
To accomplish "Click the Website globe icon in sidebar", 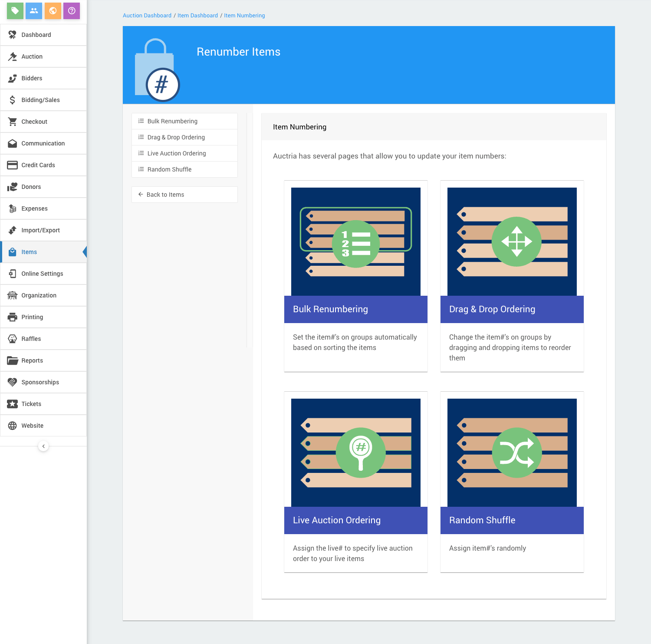I will pos(13,426).
